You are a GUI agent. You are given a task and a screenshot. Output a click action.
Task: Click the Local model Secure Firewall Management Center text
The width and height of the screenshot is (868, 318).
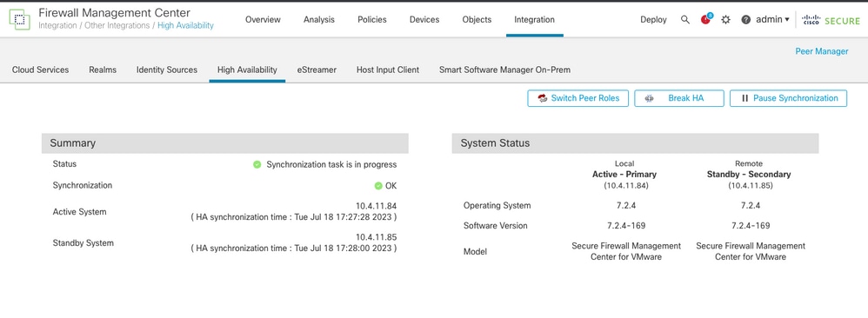point(626,251)
